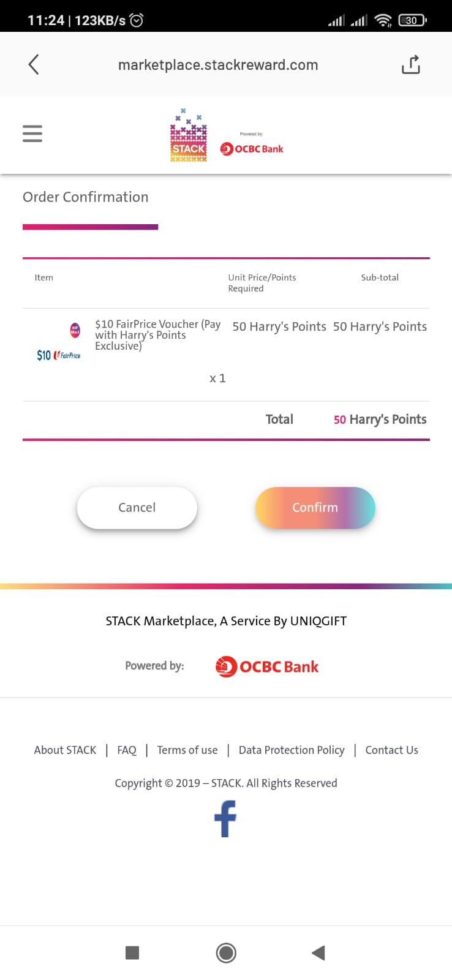452x980 pixels.
Task: Tap the STACK logo in header
Action: tap(189, 136)
